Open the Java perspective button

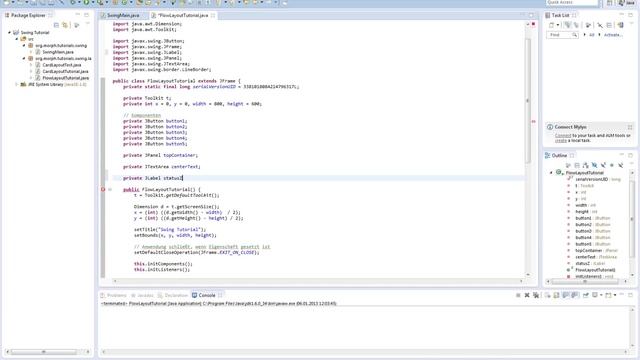tap(628, 3)
